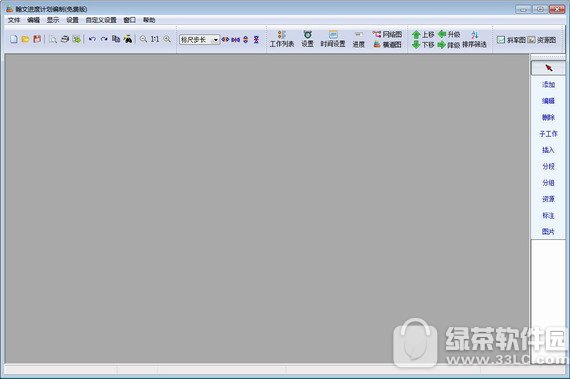Click the 排序筛选 sort filter button
This screenshot has height=379, width=570.
point(474,40)
